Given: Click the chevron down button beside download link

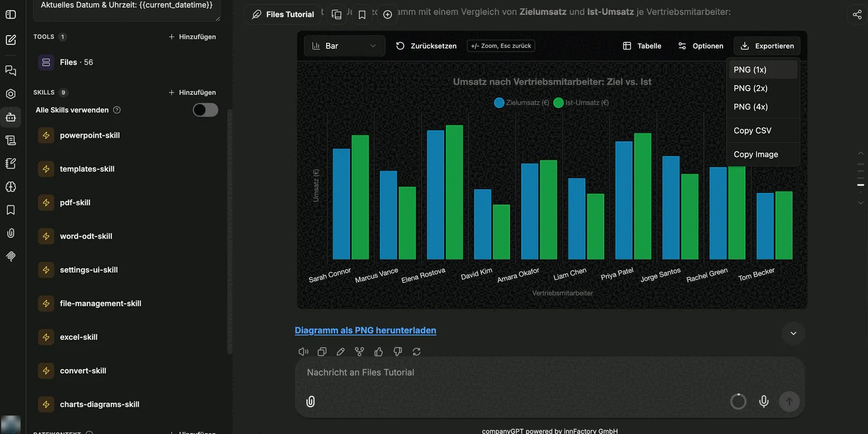Looking at the screenshot, I should click(793, 333).
